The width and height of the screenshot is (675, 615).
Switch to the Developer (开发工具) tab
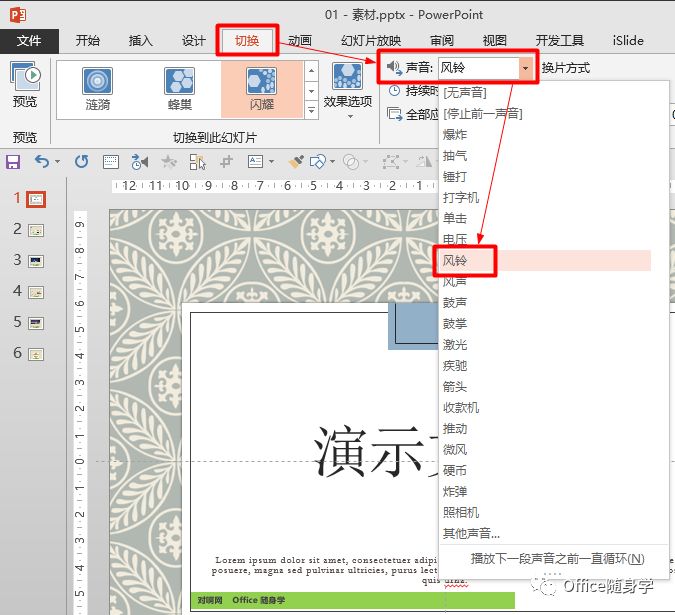tap(560, 41)
